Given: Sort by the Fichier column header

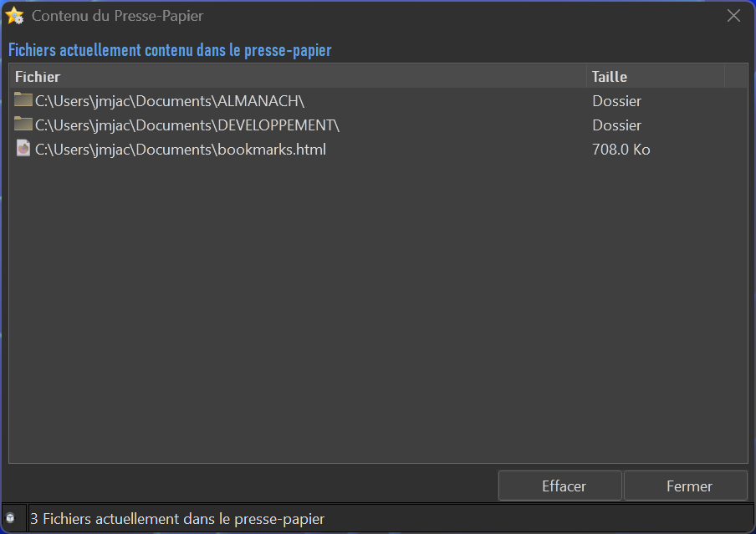Looking at the screenshot, I should [x=297, y=76].
